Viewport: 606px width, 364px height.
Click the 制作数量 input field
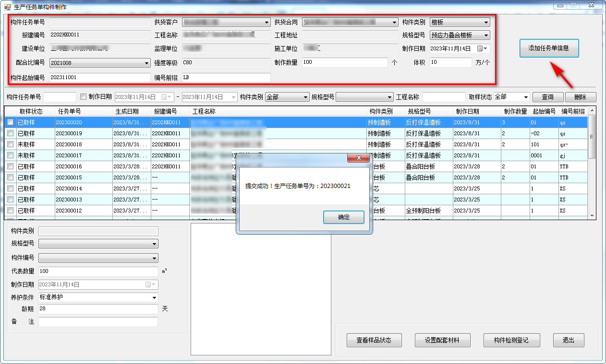344,62
